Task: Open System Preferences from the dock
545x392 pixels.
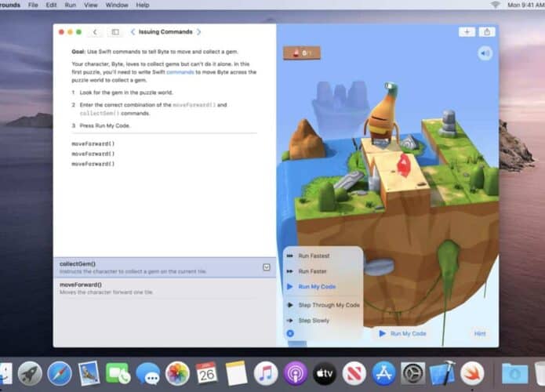Action: [x=413, y=374]
